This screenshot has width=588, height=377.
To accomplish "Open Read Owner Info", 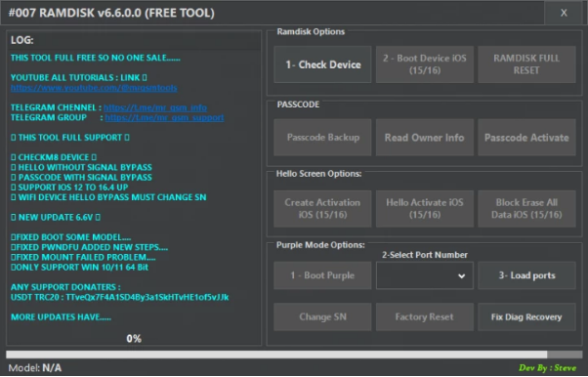I will pos(425,138).
